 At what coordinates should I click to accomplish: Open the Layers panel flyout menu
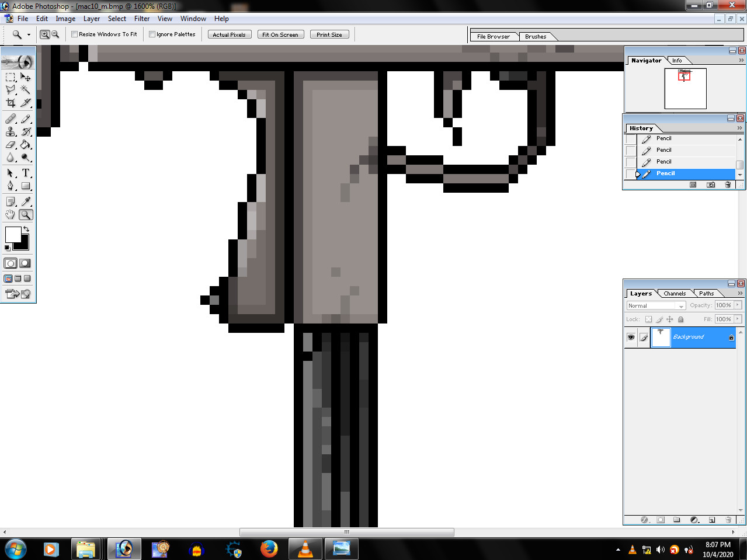(740, 293)
